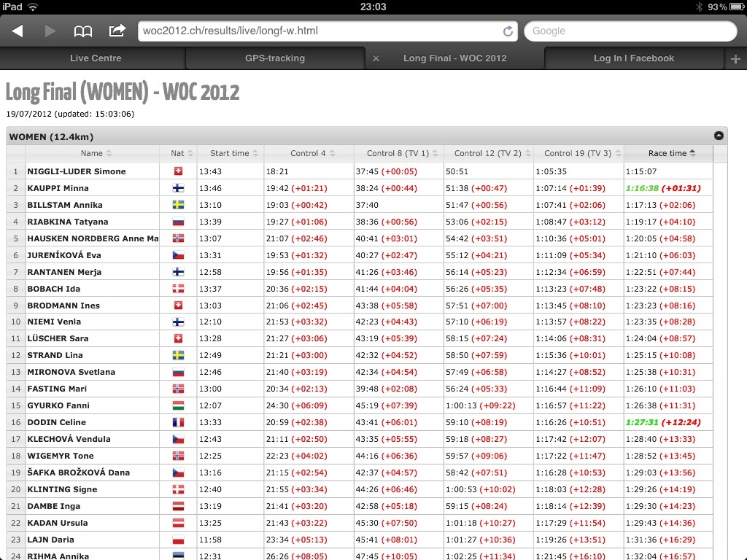Open the Log In Facebook tab
The width and height of the screenshot is (747, 560).
pos(633,58)
